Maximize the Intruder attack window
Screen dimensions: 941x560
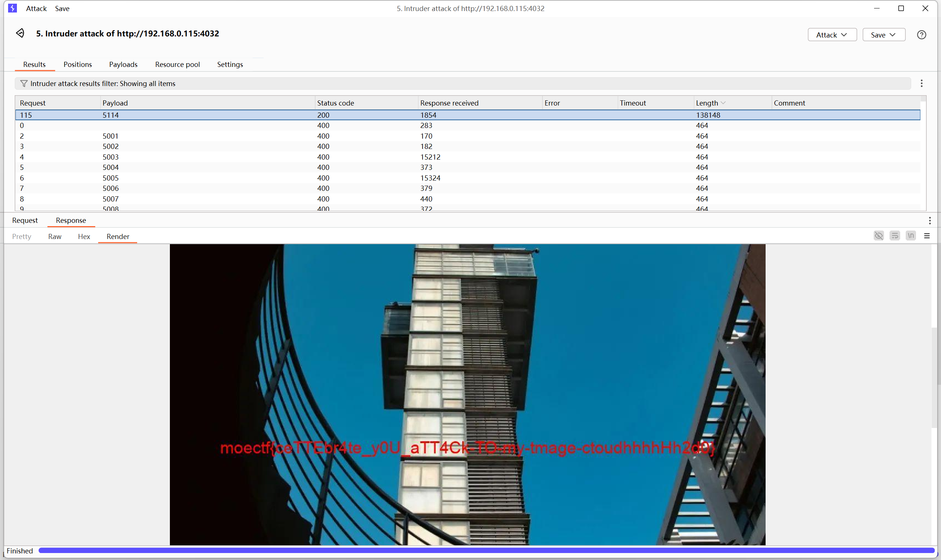901,8
